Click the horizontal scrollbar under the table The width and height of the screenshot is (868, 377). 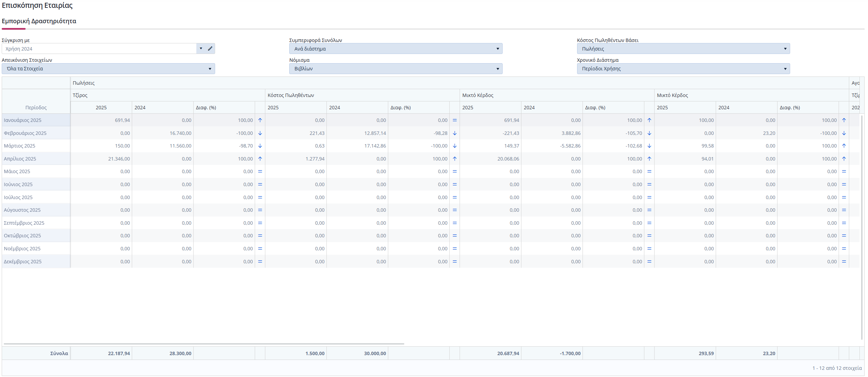click(204, 344)
